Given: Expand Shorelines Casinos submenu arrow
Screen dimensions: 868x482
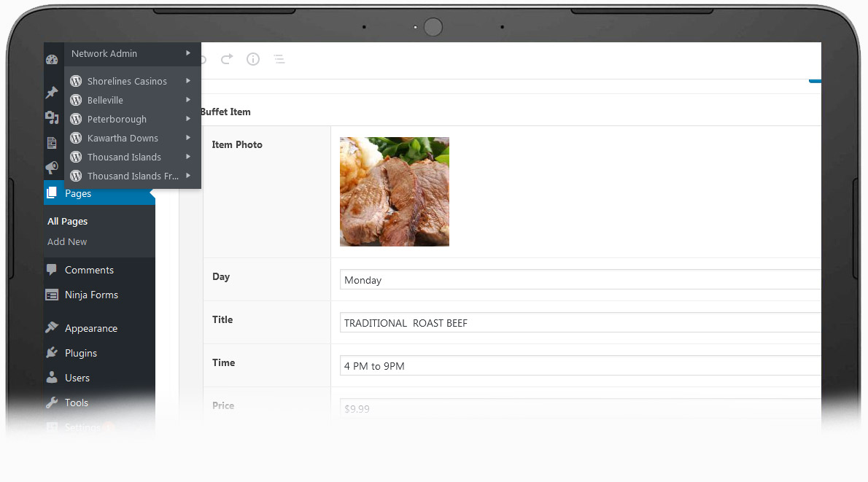Looking at the screenshot, I should [x=188, y=81].
